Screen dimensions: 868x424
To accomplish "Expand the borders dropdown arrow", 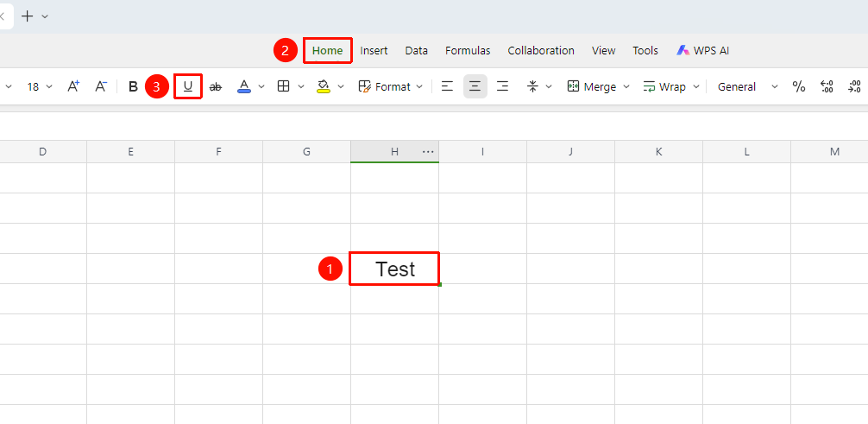I will point(301,86).
